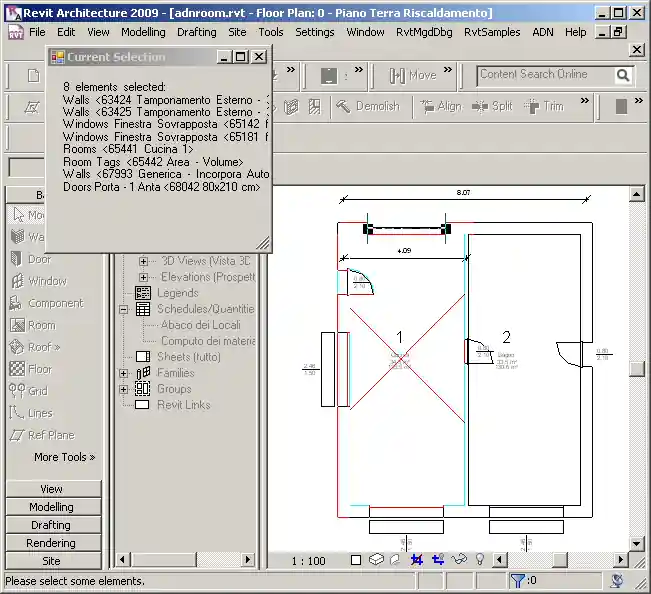
Task: Expand the Families tree node
Action: tap(124, 373)
